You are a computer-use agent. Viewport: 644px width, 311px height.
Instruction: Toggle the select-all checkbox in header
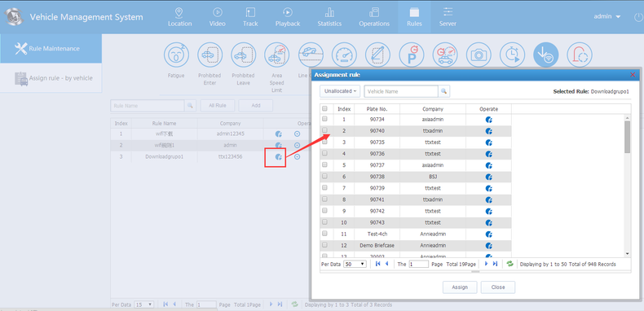click(325, 109)
